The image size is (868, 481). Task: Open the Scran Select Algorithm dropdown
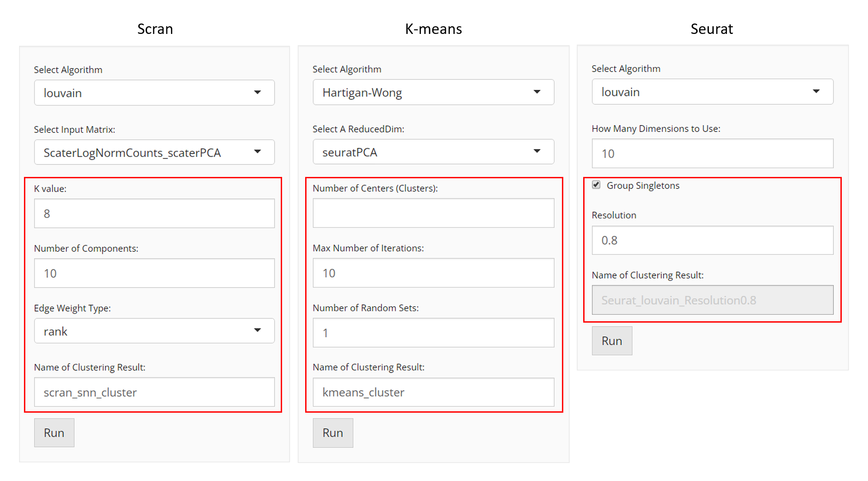coord(154,93)
